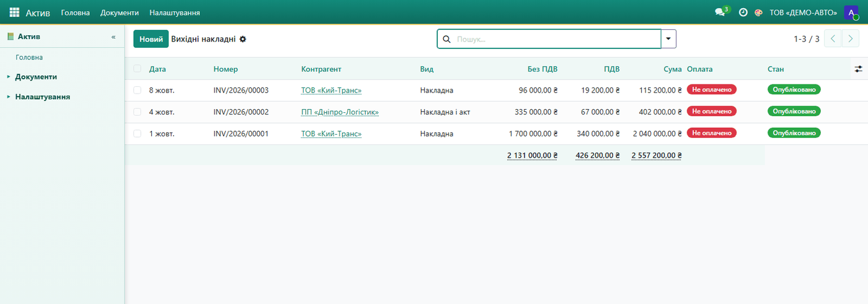The width and height of the screenshot is (868, 304).
Task: Open the company switcher ТОВ «ДЕМО-АВТО»
Action: (x=803, y=12)
